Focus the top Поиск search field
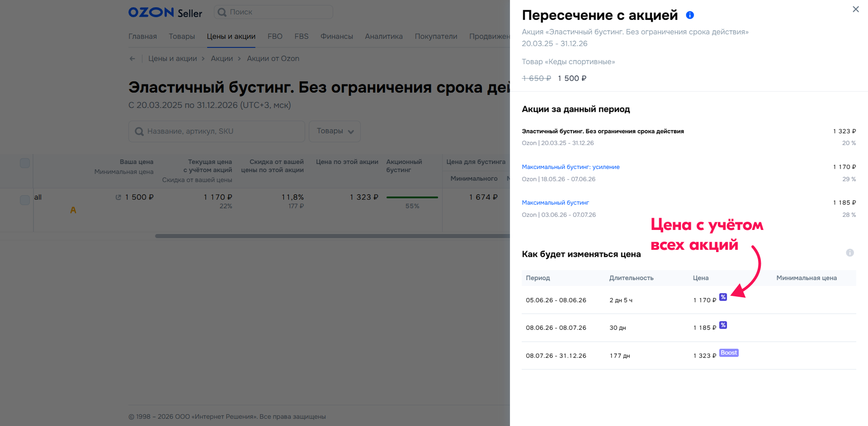Screen dimensions: 868x426 274,12
